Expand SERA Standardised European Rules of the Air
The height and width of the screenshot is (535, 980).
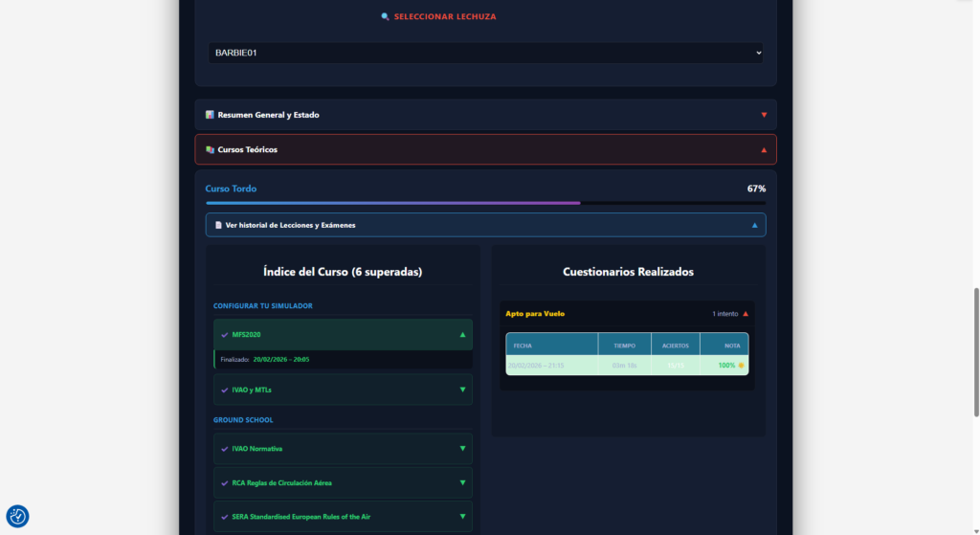(462, 517)
